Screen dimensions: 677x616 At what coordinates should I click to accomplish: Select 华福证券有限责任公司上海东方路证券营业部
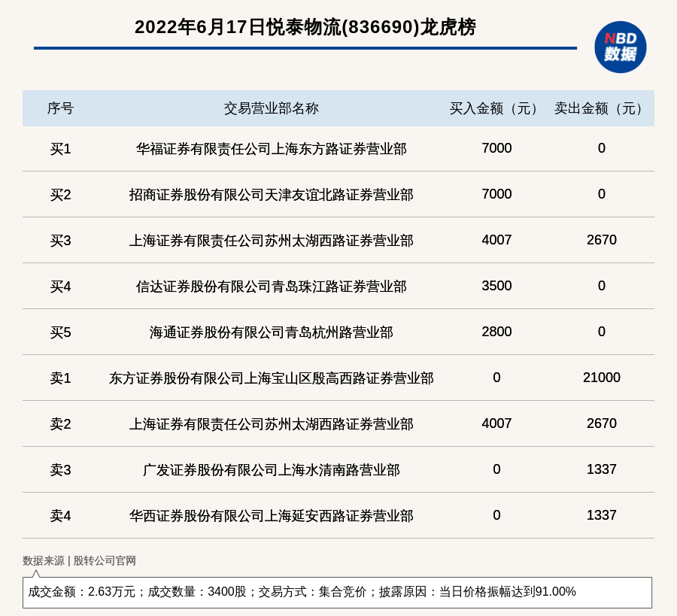click(271, 149)
